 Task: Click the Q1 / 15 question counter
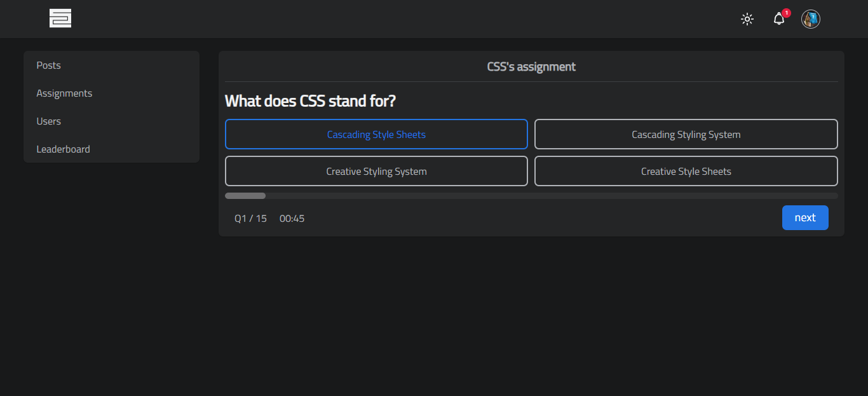coord(250,219)
